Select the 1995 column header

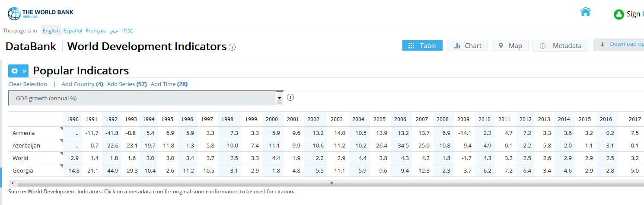pyautogui.click(x=167, y=119)
